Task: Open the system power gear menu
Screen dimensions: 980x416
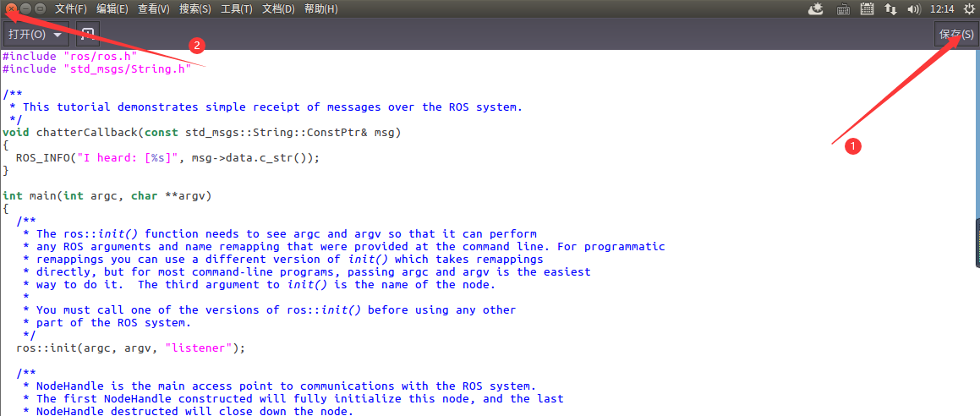Action: (x=969, y=8)
